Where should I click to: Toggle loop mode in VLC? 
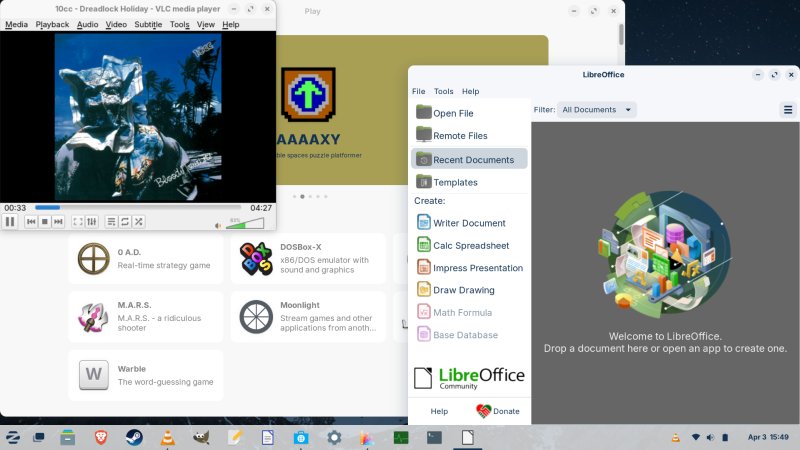tap(125, 221)
